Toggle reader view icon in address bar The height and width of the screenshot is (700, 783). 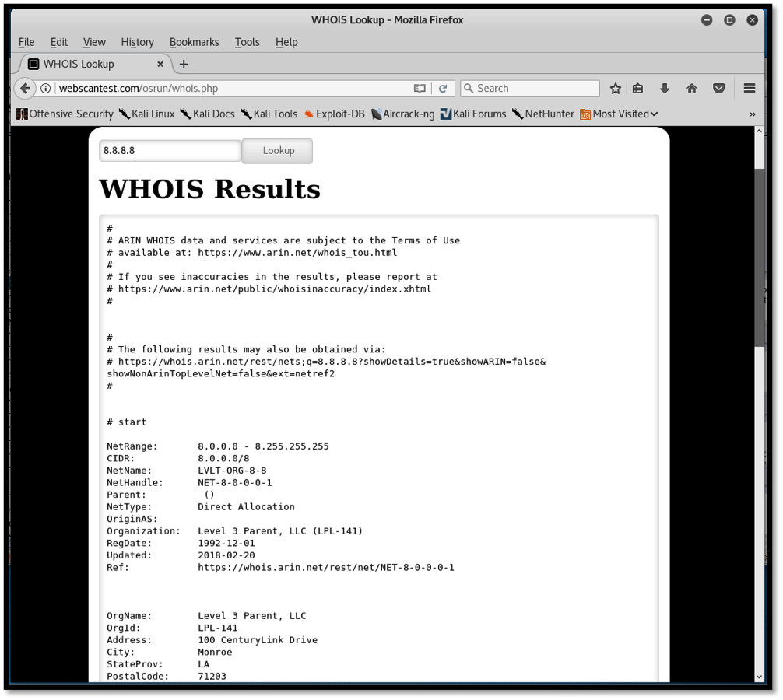pyautogui.click(x=420, y=89)
